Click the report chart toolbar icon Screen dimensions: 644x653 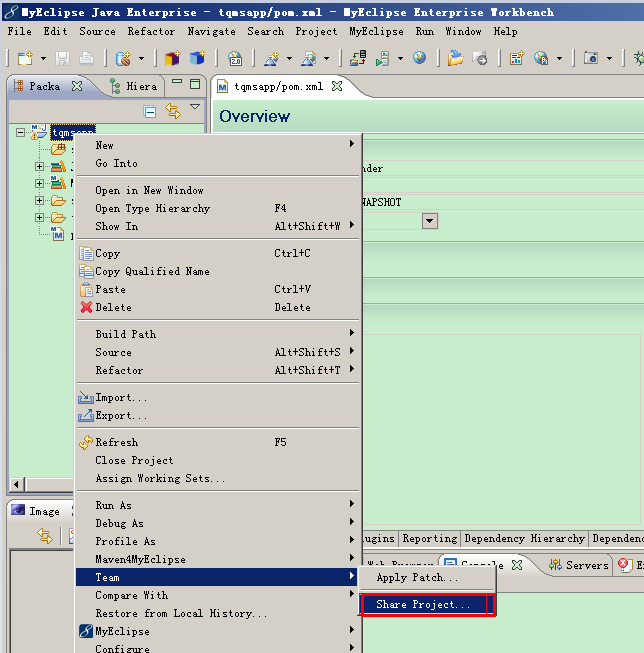point(517,58)
